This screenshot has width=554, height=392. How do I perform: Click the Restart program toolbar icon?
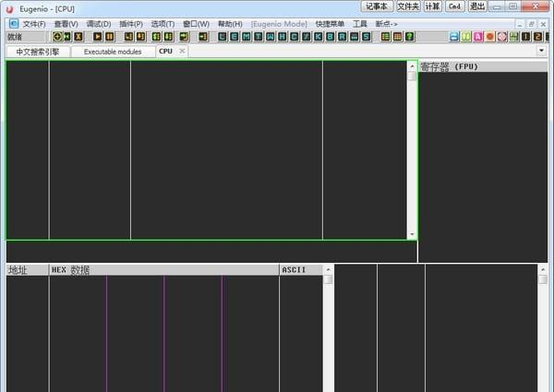[x=67, y=36]
